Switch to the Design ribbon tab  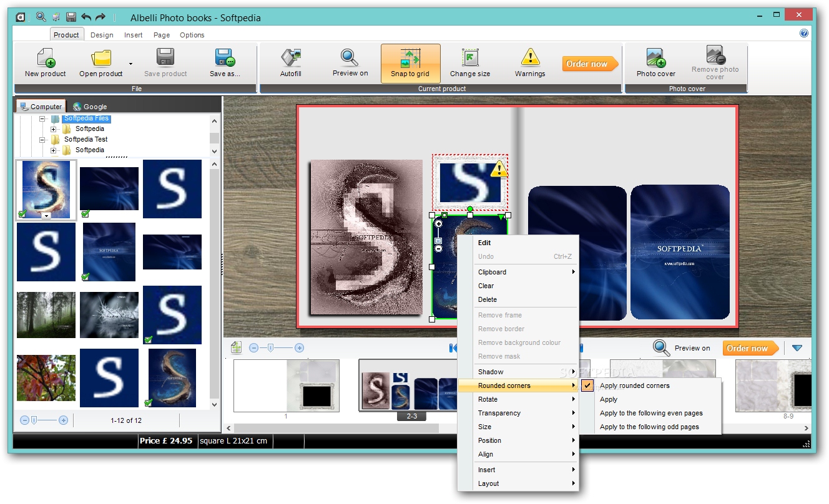(x=102, y=35)
